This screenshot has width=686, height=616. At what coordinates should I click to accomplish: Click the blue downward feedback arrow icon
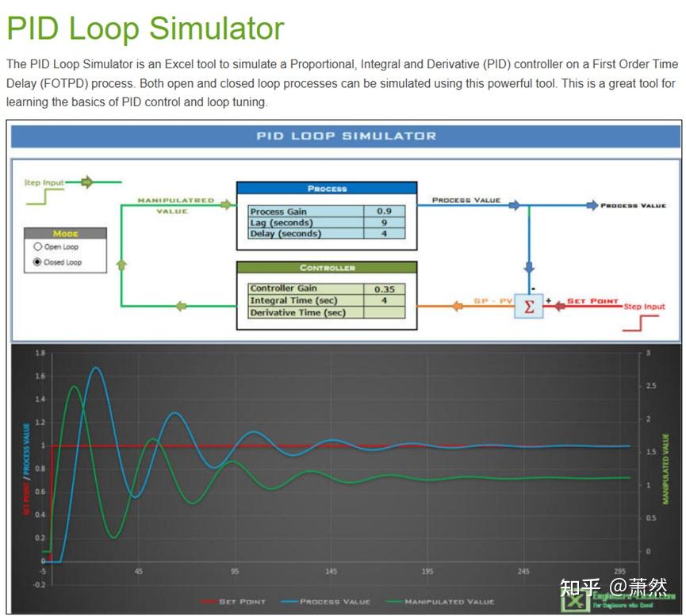click(529, 268)
